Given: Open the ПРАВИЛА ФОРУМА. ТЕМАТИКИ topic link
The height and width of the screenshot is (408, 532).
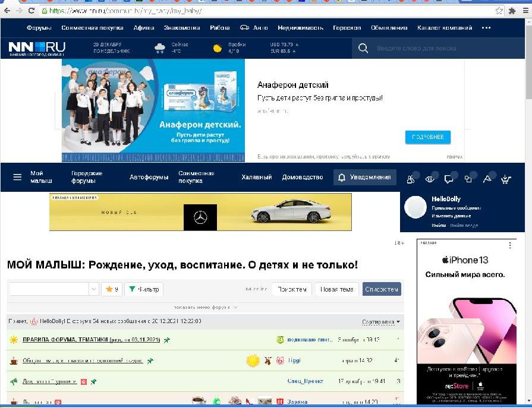Looking at the screenshot, I should click(x=91, y=340).
